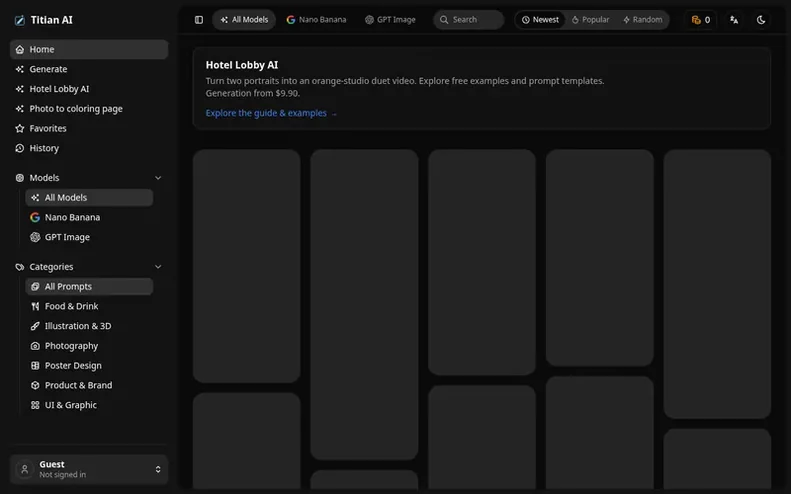The height and width of the screenshot is (494, 791).
Task: Click the Favorites star icon
Action: (20, 128)
